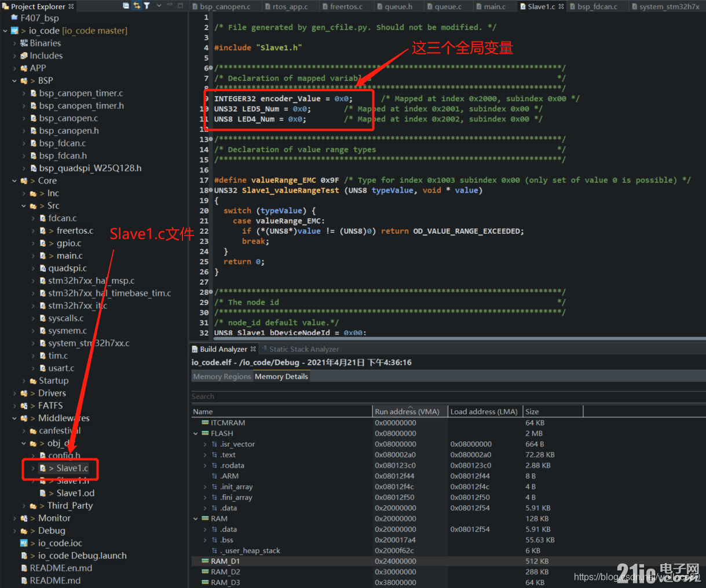
Task: Select Slave1.c in the project tree
Action: (72, 468)
